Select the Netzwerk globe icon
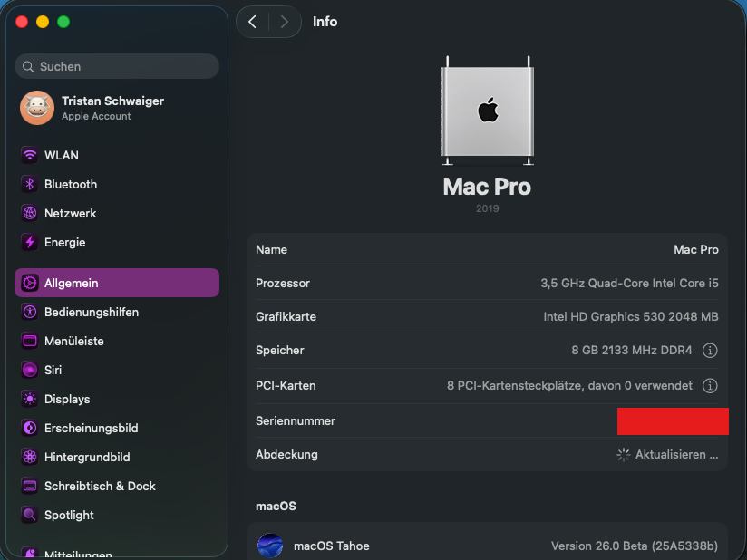Image resolution: width=747 pixels, height=560 pixels. [30, 213]
